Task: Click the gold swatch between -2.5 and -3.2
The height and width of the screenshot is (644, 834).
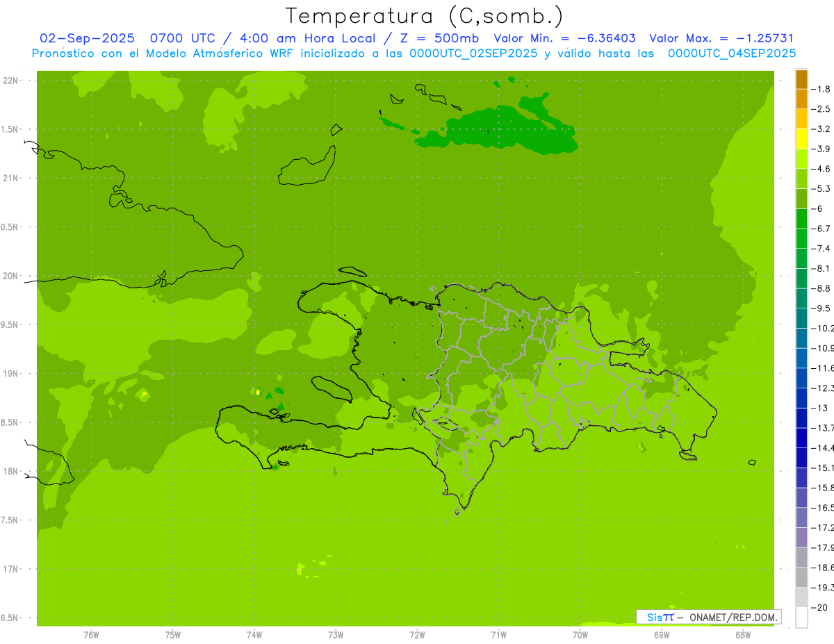Action: pyautogui.click(x=801, y=119)
